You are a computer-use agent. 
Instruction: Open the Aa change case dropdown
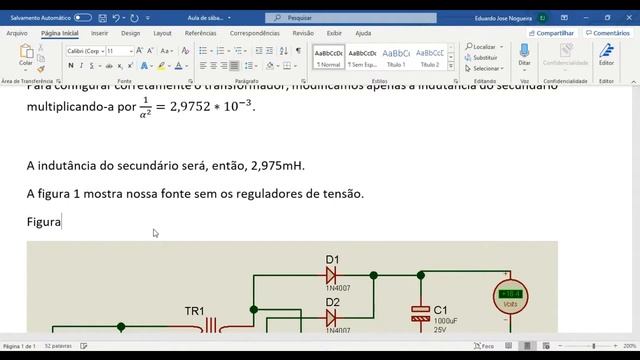167,51
